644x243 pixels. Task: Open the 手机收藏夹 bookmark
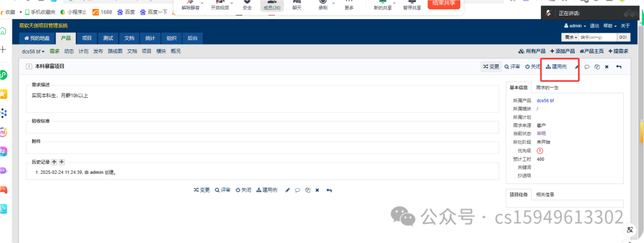point(40,12)
